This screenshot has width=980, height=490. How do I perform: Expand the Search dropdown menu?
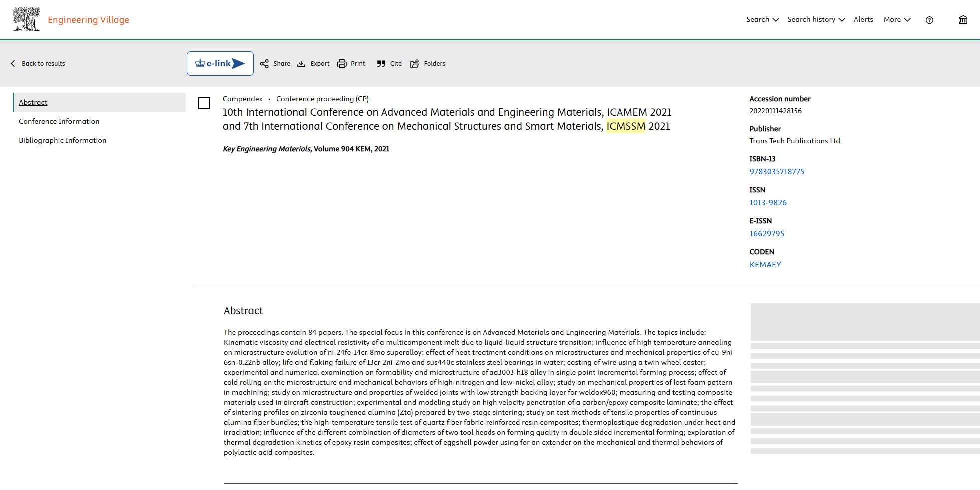(x=762, y=20)
